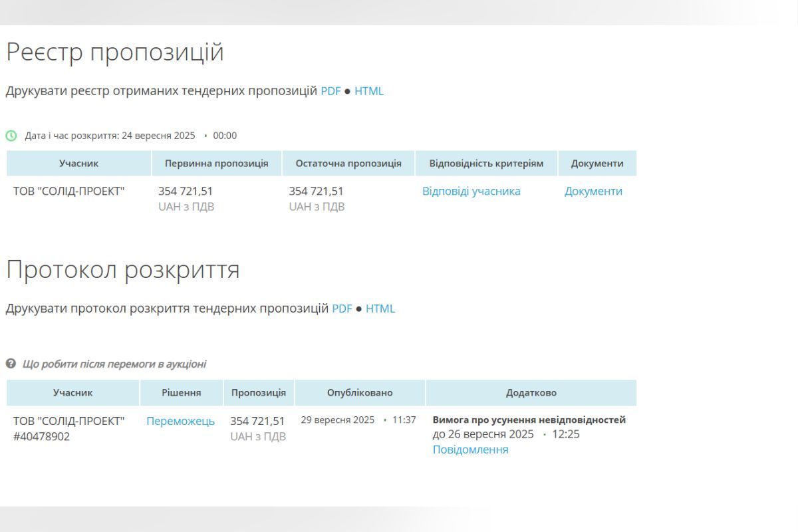The image size is (798, 532).
Task: Open the 'Повідомлення' link under the requirement
Action: point(470,450)
